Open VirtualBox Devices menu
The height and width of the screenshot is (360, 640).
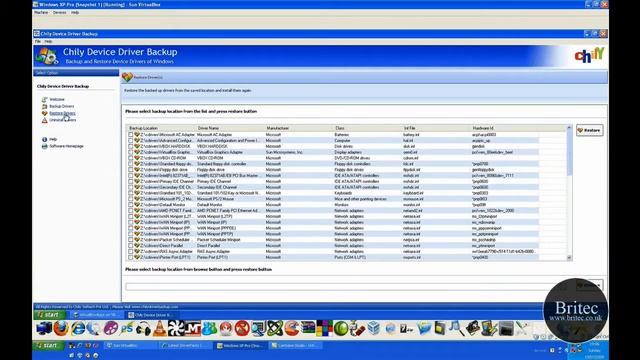coord(60,13)
